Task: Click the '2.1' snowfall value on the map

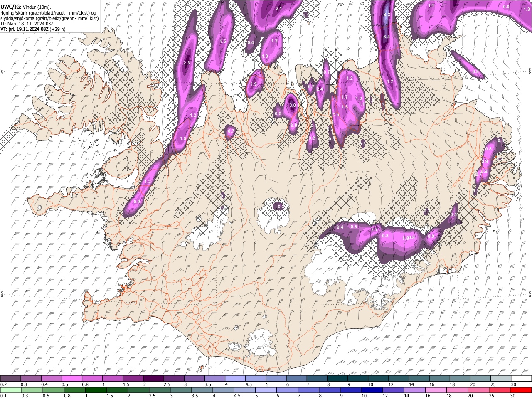Action: 279,9
